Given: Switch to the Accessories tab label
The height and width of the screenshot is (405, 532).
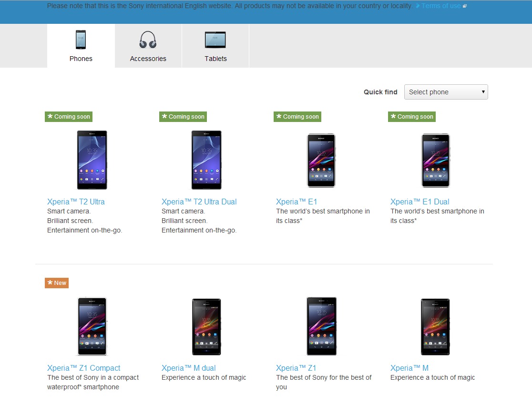Looking at the screenshot, I should [148, 59].
